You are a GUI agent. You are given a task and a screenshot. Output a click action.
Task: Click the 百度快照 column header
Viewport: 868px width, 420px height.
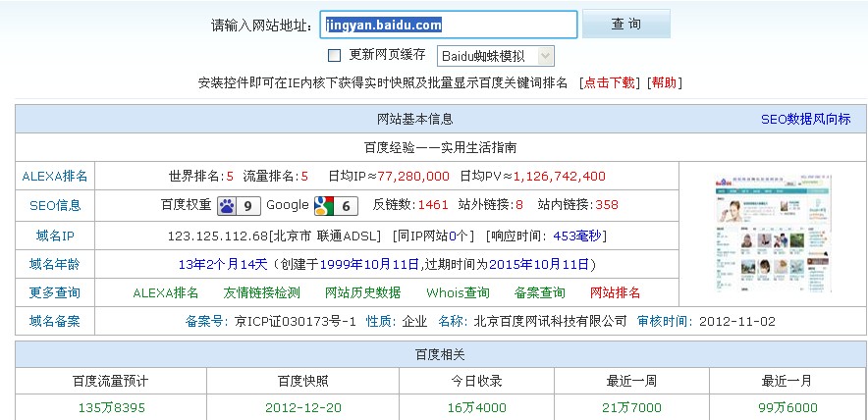[302, 382]
